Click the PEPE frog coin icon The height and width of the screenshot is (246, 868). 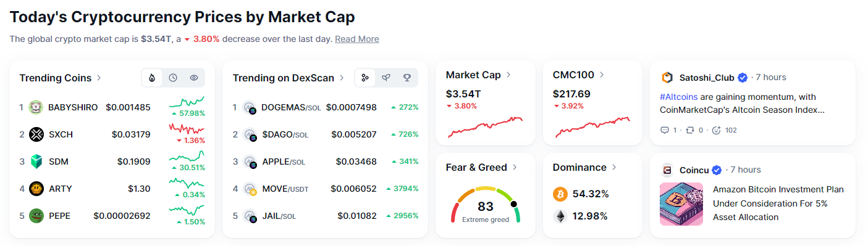(x=36, y=216)
